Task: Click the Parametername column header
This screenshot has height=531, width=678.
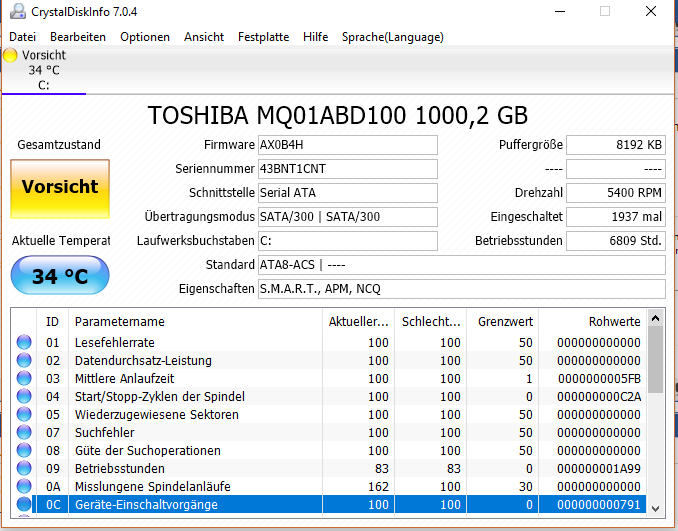Action: point(195,322)
